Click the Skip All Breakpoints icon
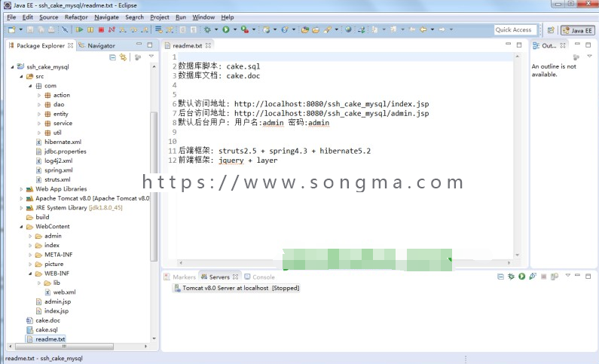This screenshot has height=364, width=599. tap(65, 30)
